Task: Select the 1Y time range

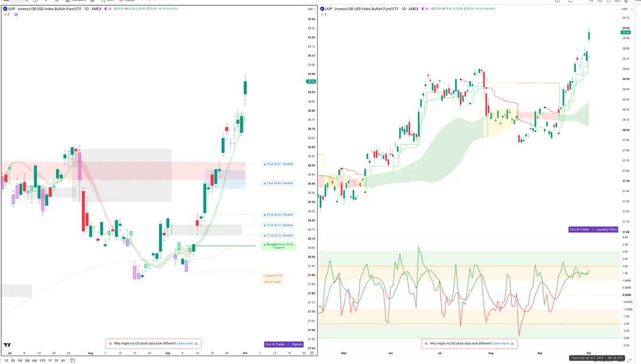Action: click(50, 361)
